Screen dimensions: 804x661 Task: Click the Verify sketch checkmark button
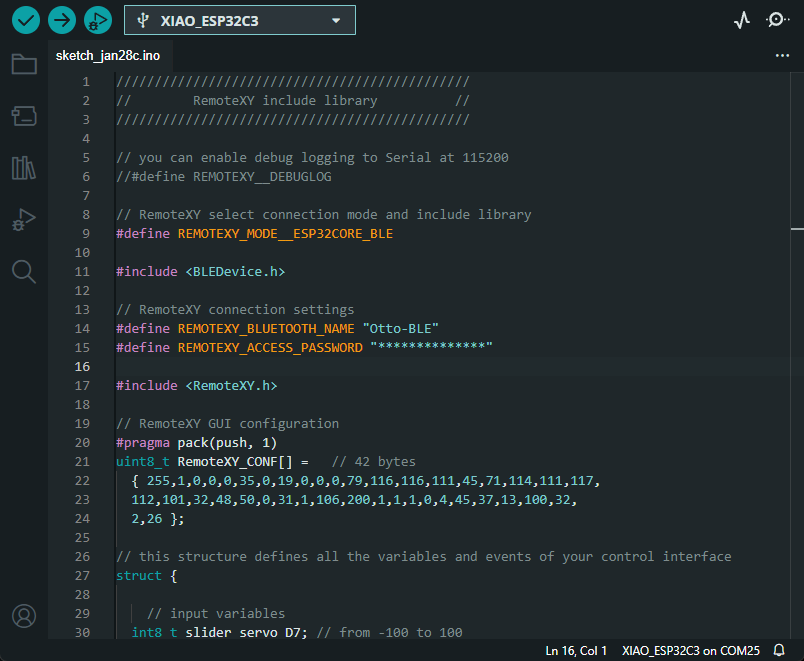[x=25, y=20]
